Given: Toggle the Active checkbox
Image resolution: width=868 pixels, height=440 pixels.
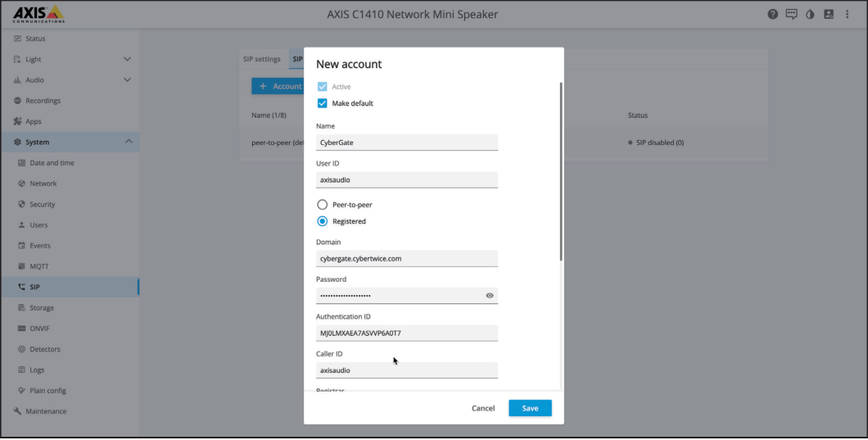Looking at the screenshot, I should tap(322, 87).
